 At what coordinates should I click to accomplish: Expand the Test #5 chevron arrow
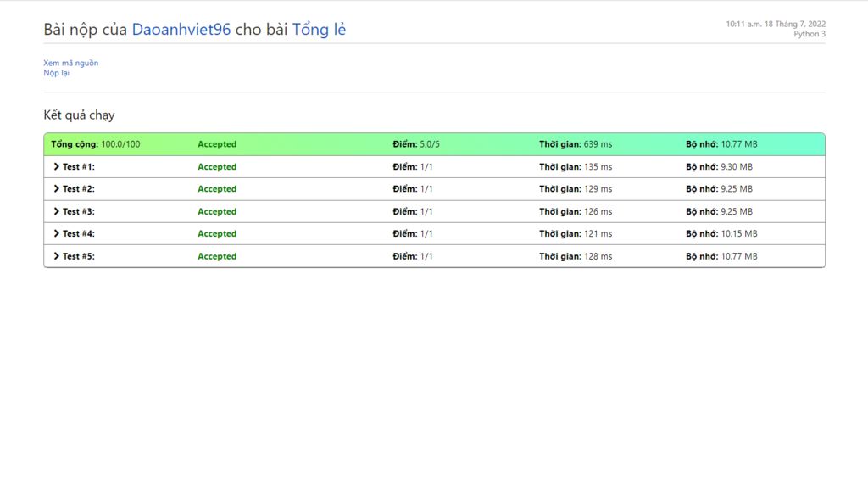point(56,256)
